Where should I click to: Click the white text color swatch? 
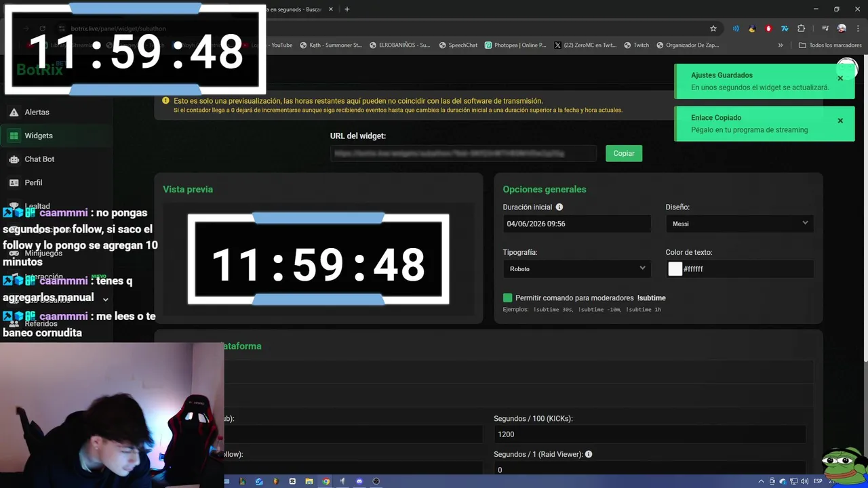(675, 269)
